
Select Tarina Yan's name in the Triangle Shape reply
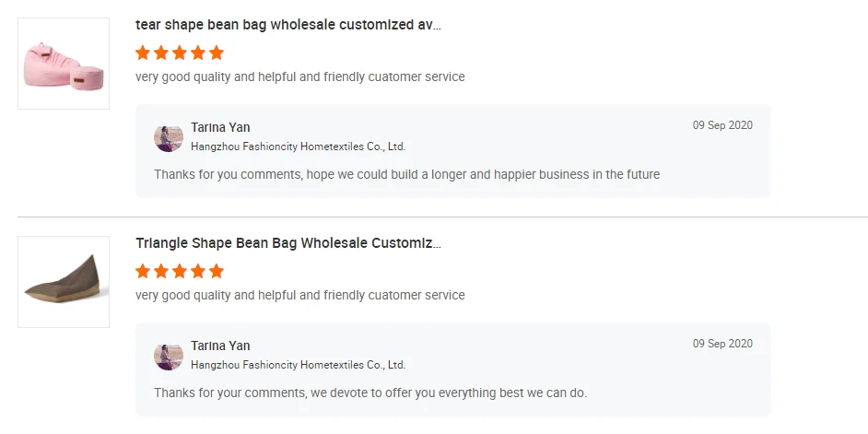pos(220,346)
